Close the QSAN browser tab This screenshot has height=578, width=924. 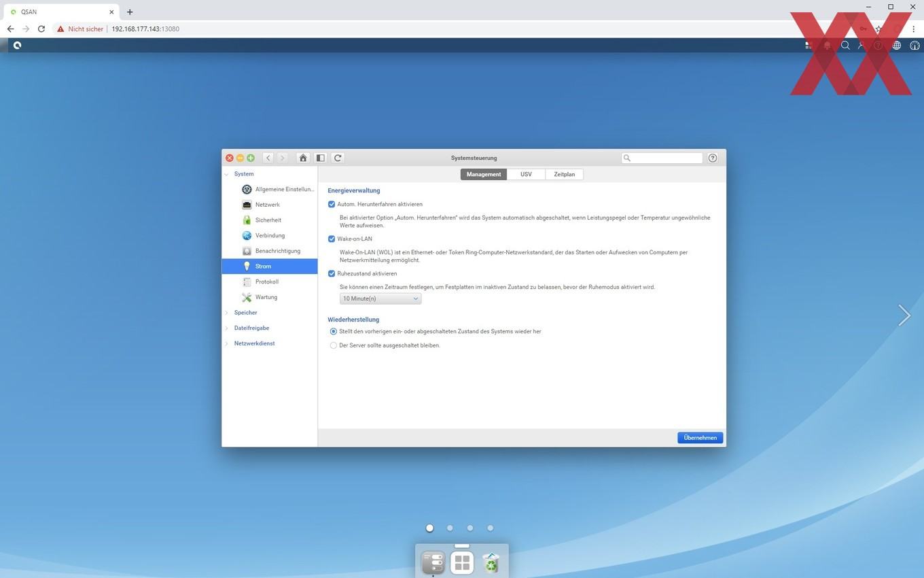click(111, 12)
